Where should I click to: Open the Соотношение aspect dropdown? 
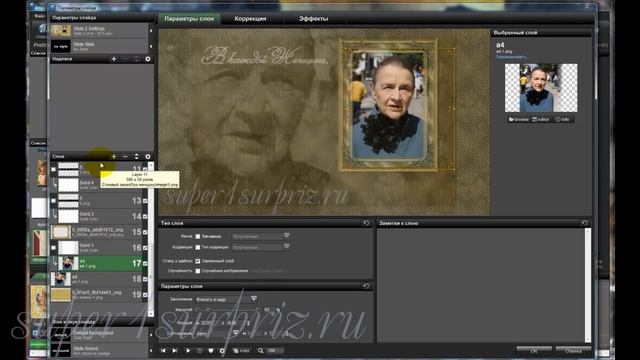click(x=217, y=333)
